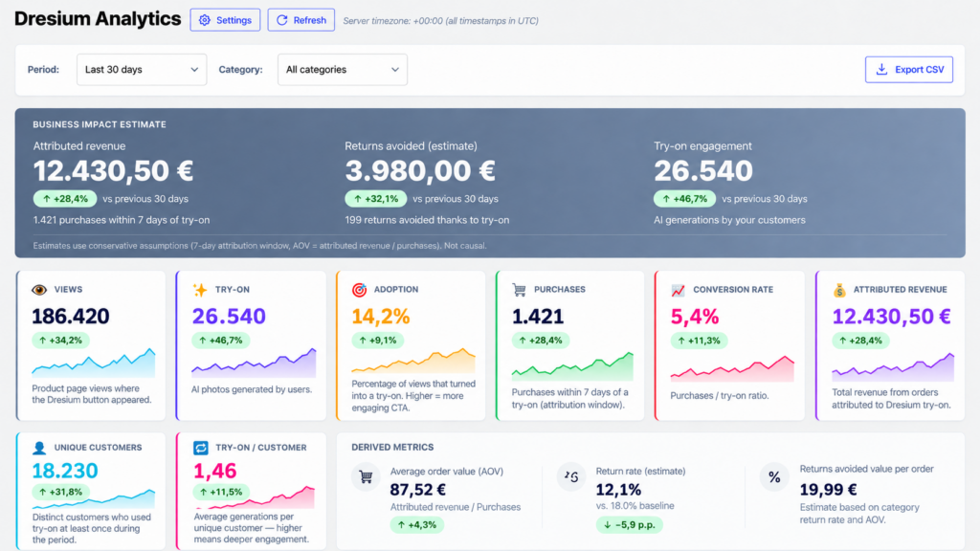Screen dimensions: 980x551
Task: Click the target icon on Adoption card
Action: (360, 289)
